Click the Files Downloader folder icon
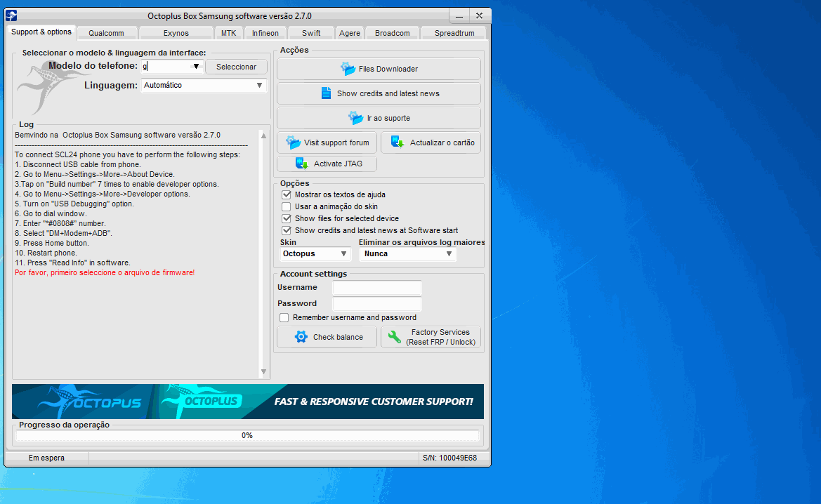 coord(348,69)
